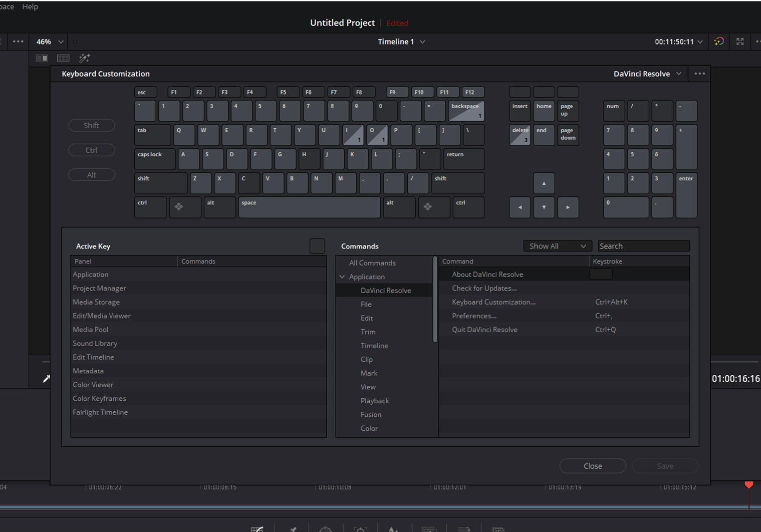
Task: Toggle the Ctrl modifier button
Action: point(92,150)
